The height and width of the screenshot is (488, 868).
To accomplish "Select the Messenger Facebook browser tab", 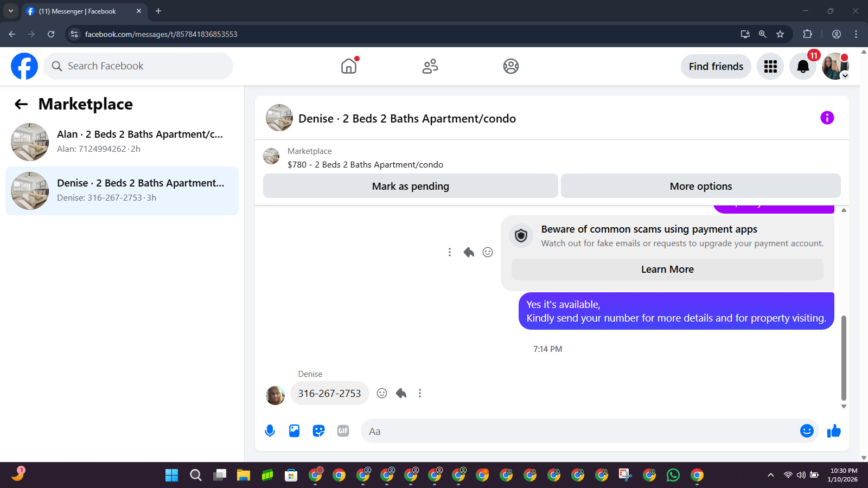I will 84,11.
